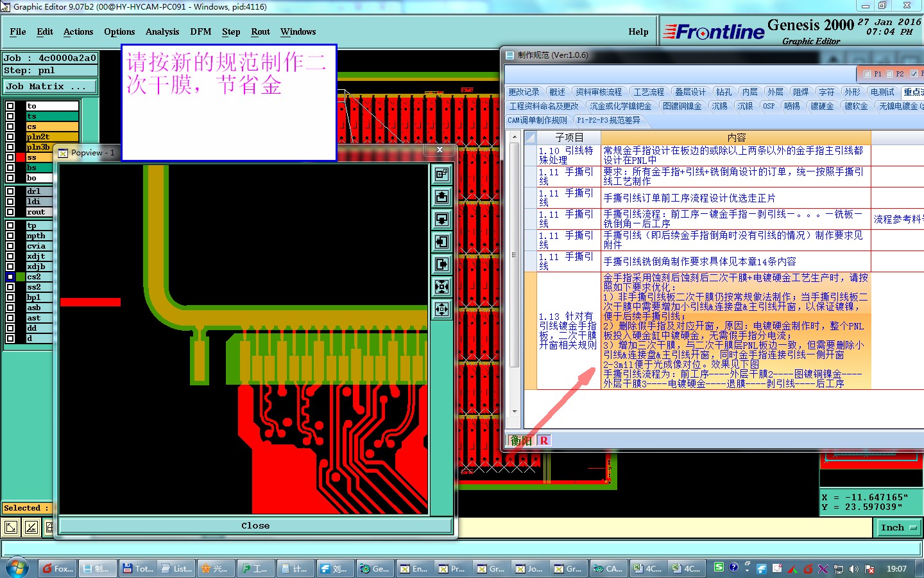
Task: Open the Actions menu
Action: click(x=78, y=31)
